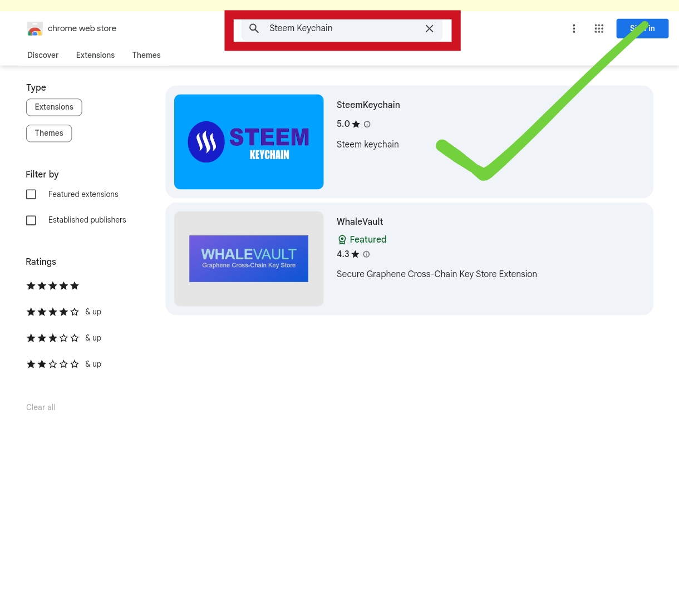This screenshot has width=679, height=616.
Task: Open the Themes tab
Action: click(x=146, y=55)
